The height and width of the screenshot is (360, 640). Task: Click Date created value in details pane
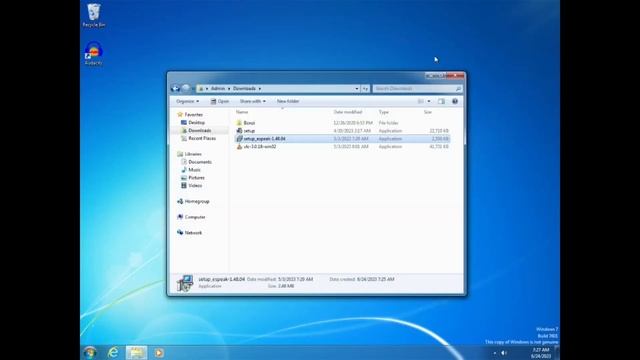coord(376,279)
